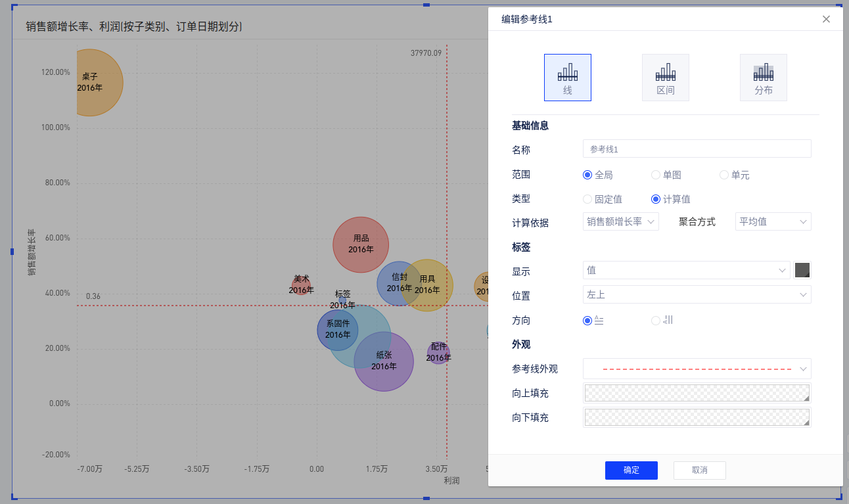849x504 pixels.
Task: Select the 单元 range option
Action: 724,175
